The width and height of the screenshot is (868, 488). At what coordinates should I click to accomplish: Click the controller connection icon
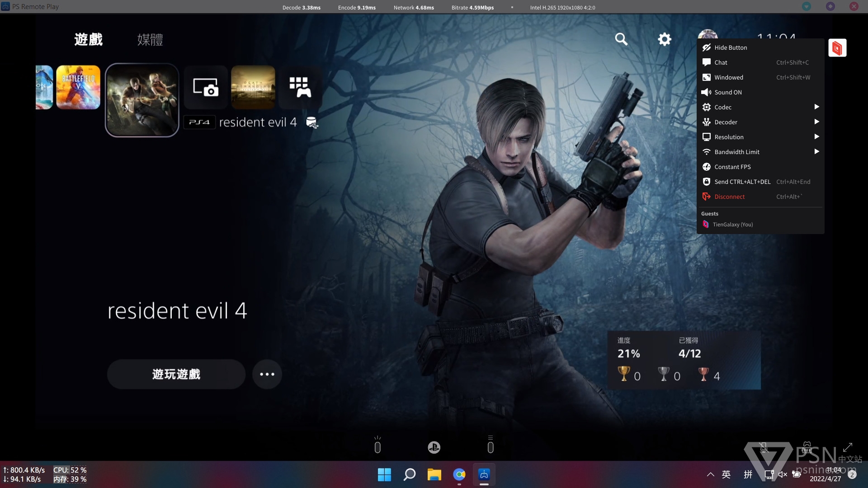(x=807, y=447)
